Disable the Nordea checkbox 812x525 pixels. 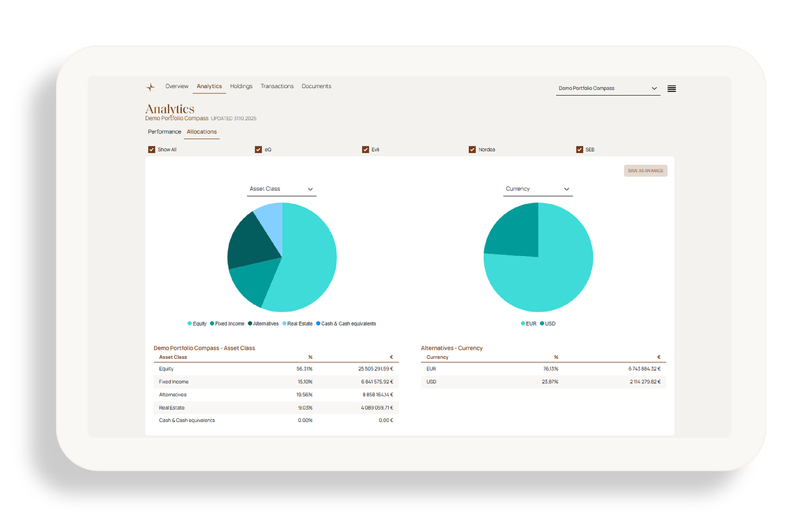pos(472,150)
